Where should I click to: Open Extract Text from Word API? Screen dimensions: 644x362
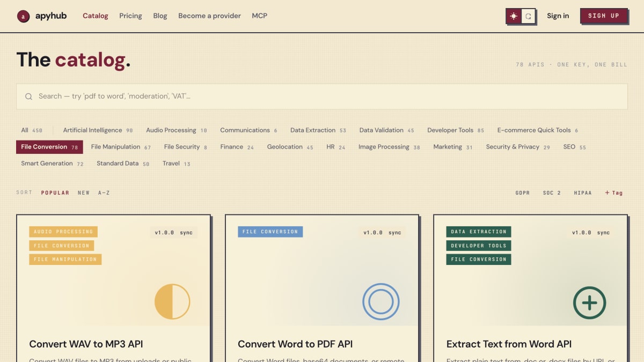click(x=509, y=344)
